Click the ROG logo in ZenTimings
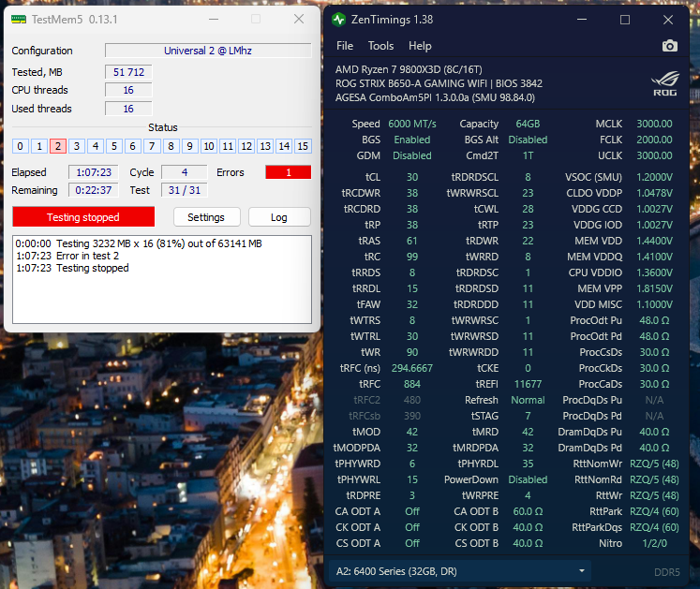 tap(665, 83)
